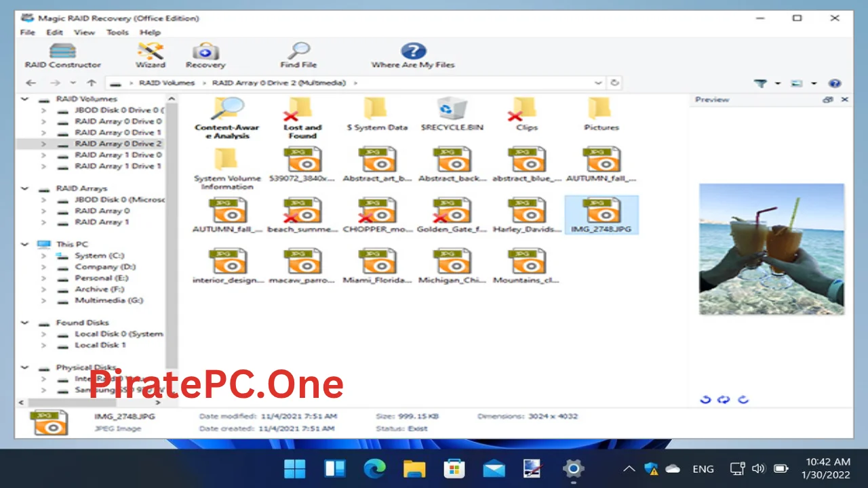
Task: Open the $RECYCLE.BIN item
Action: coord(452,115)
